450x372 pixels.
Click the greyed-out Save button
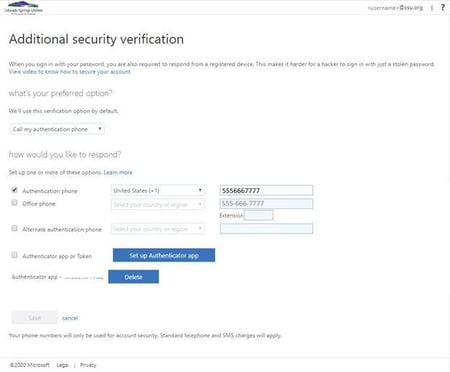pos(34,318)
